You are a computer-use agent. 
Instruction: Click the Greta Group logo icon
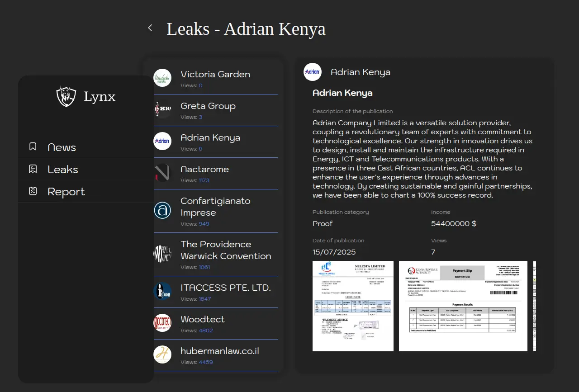[162, 109]
